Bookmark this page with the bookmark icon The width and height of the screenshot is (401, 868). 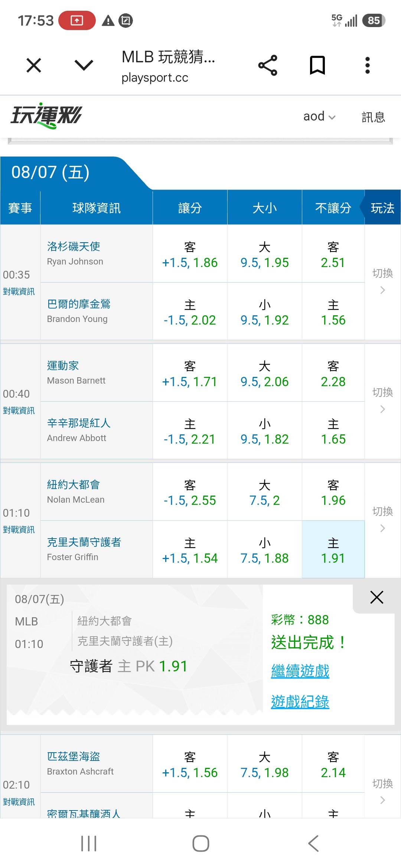[x=317, y=65]
